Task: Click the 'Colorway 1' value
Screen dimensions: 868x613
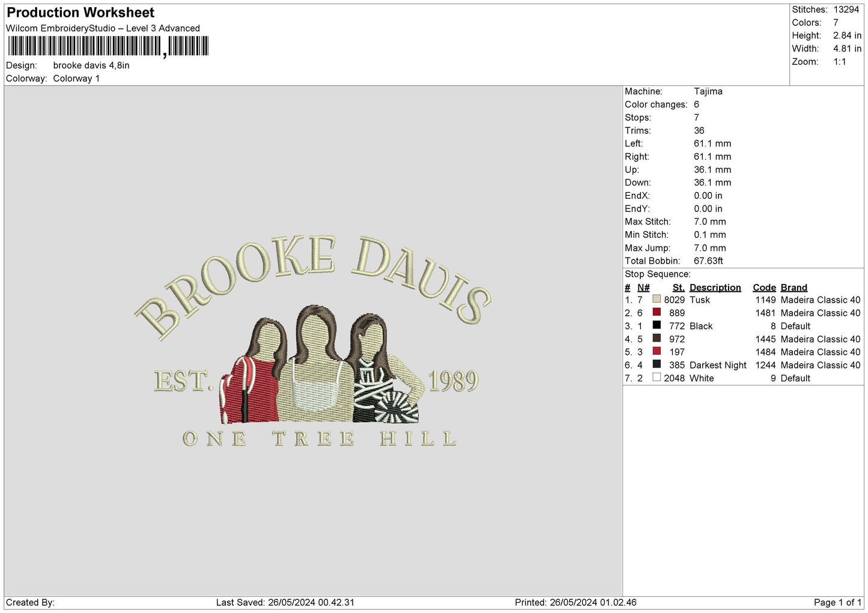Action: pos(76,79)
